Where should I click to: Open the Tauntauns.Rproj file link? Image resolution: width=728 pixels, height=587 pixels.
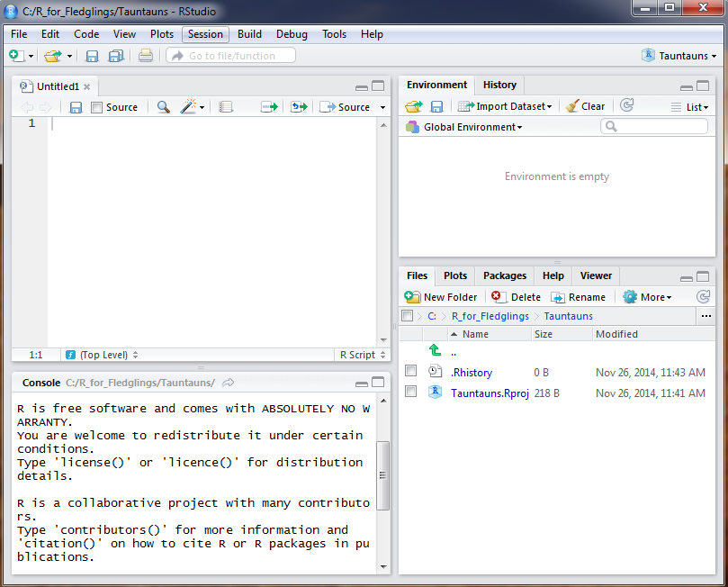click(x=490, y=393)
